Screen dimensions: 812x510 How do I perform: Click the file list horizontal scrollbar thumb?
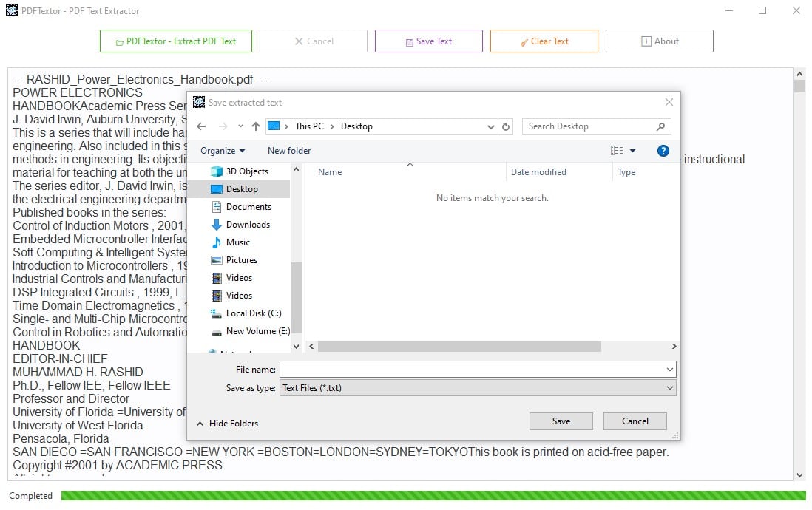click(459, 347)
